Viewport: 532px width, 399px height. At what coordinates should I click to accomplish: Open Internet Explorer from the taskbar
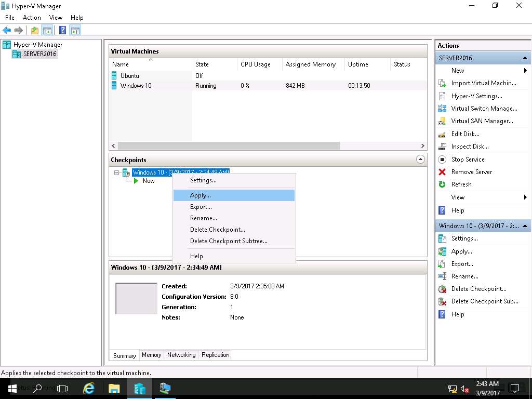coord(88,389)
